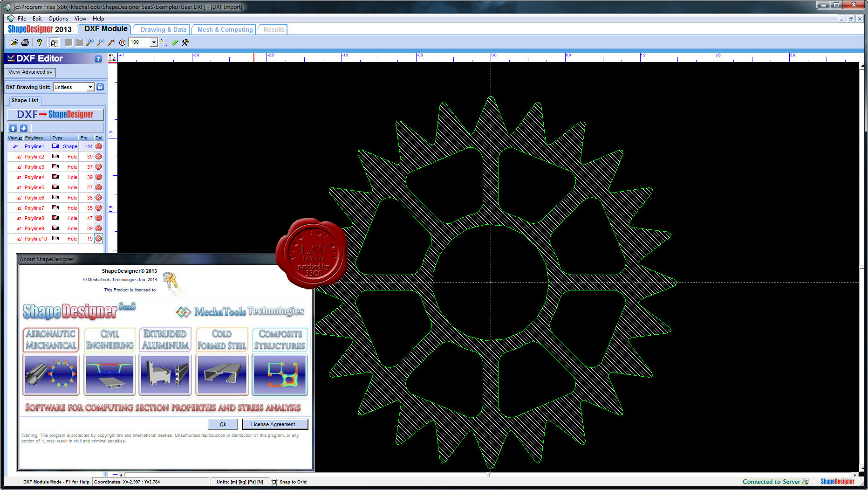Zoom out with magnifier minus icon
Viewport: 868px width, 490px height.
tap(101, 42)
